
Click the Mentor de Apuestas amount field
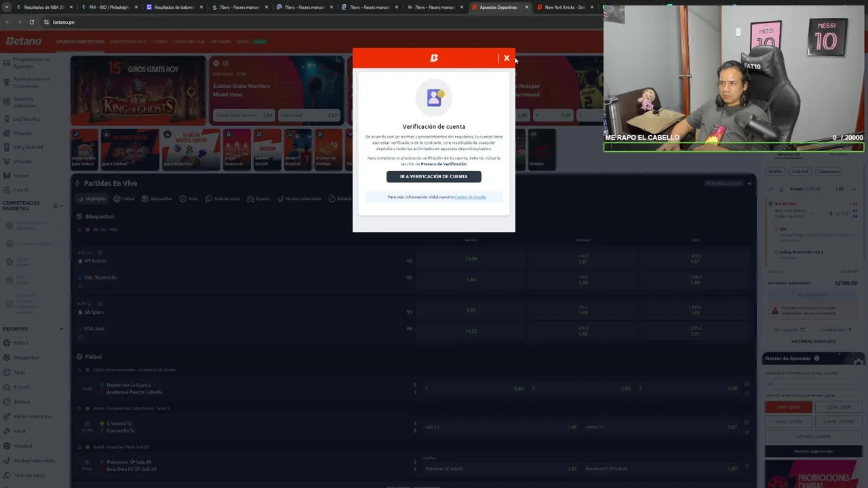(813, 384)
